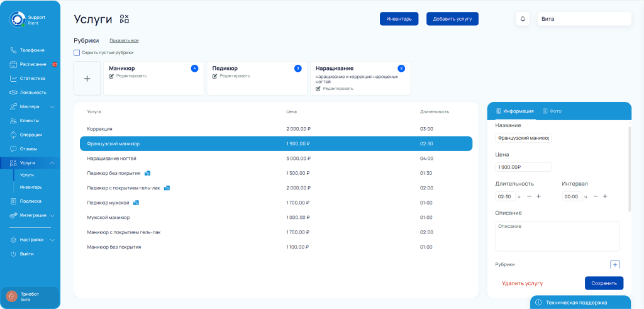Expand the Настройки sidebar section
The image size is (644, 309).
[x=53, y=240]
